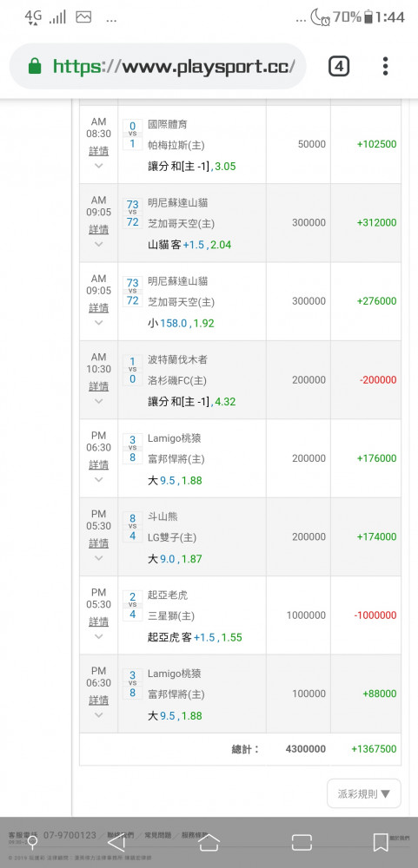Screen dimensions: 418x868
Task: Tap the playsport.cc URL address bar
Action: 174,67
